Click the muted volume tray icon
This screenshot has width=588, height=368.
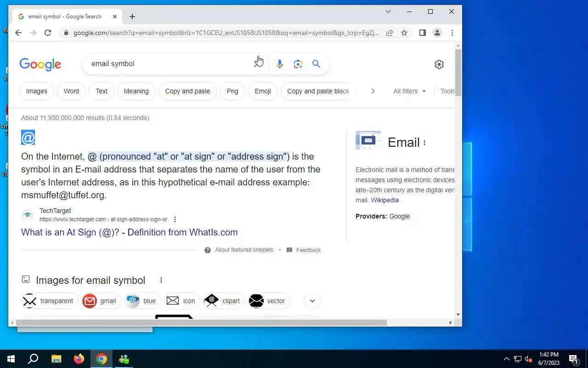pos(529,359)
